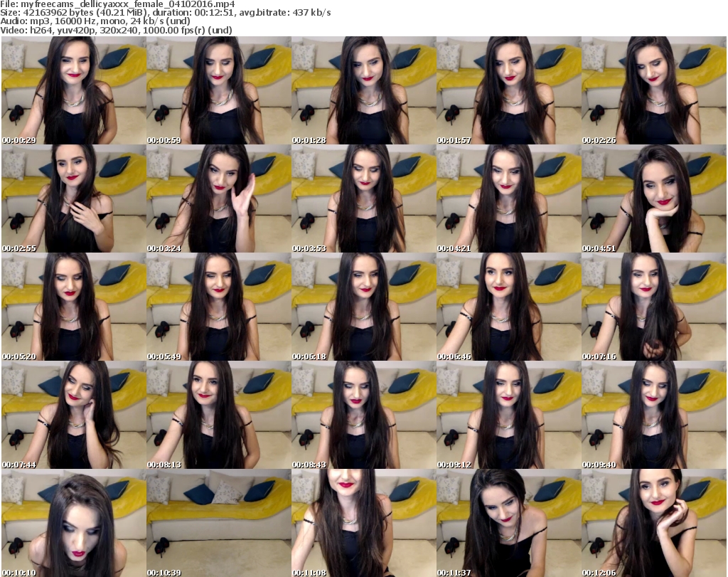Click the 'Size: 42163962 bytes' header line
This screenshot has height=577, width=728.
[165, 13]
